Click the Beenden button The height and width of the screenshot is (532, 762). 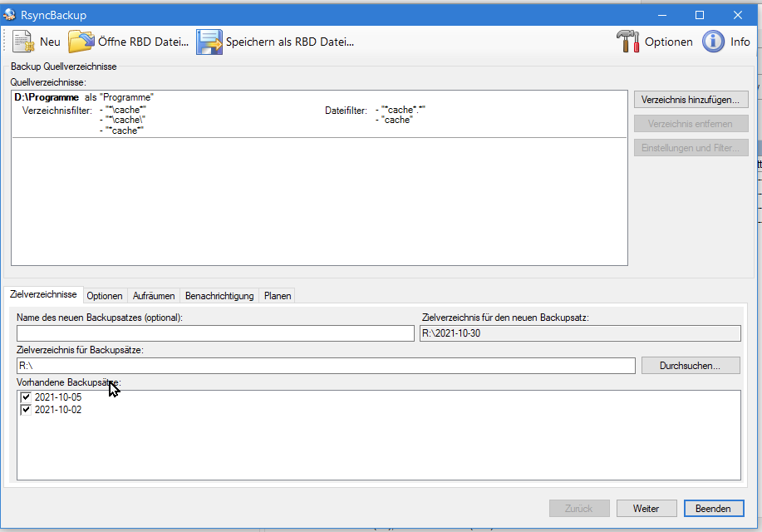(x=714, y=509)
